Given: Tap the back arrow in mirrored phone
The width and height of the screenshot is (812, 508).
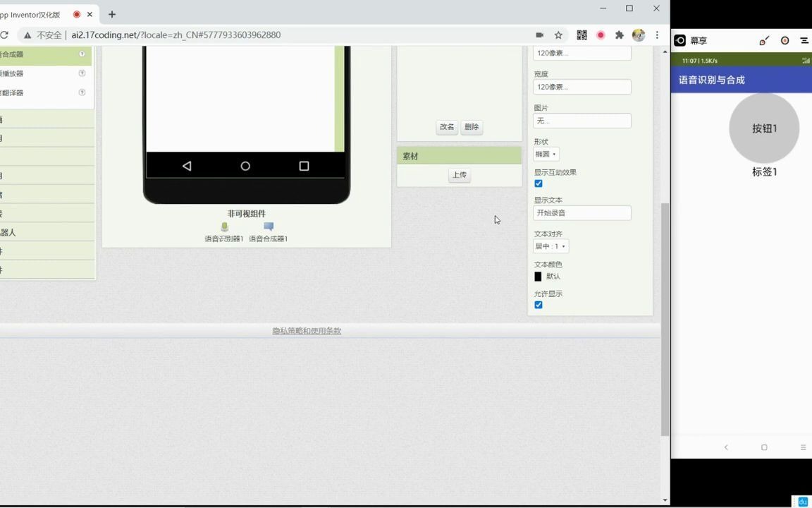Looking at the screenshot, I should [726, 447].
